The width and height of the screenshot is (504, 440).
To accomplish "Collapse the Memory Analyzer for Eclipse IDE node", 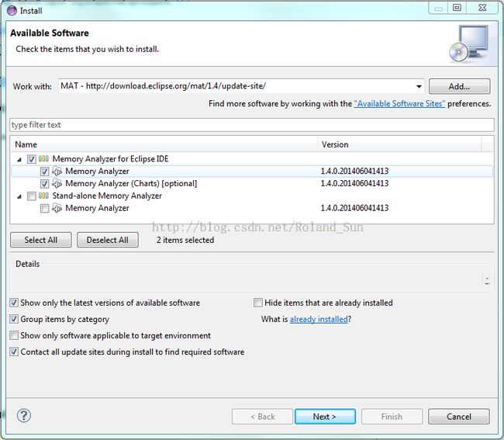I will point(19,159).
